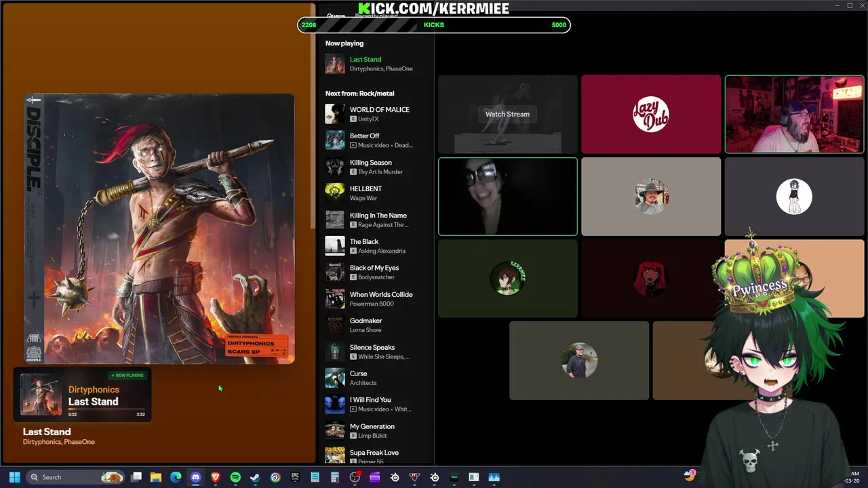The width and height of the screenshot is (868, 488).
Task: Click the Spotify now-playing panel scrollbar
Action: point(313,115)
